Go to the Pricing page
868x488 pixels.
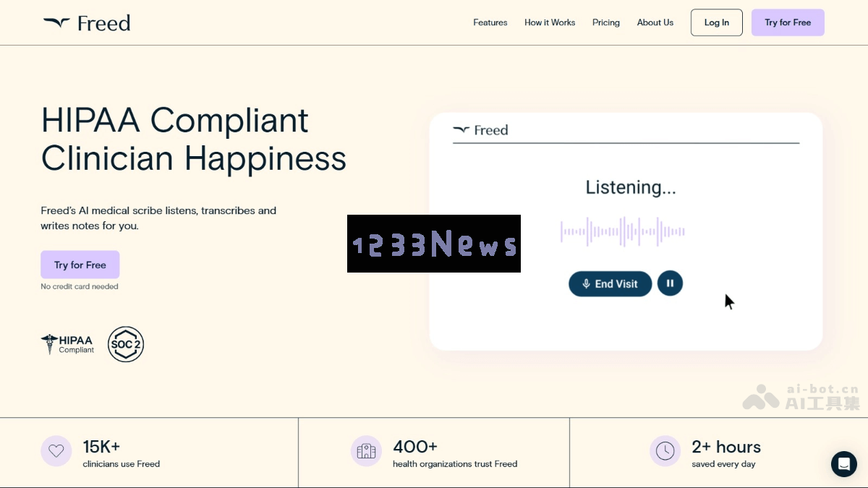606,22
